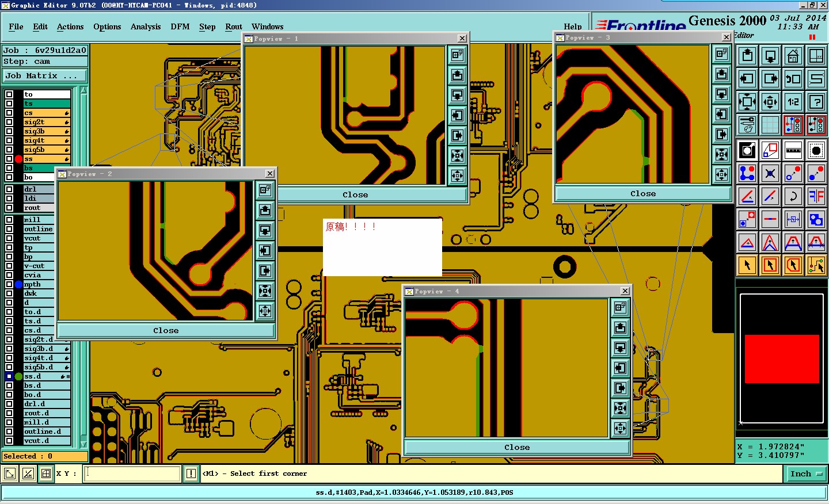829x504 pixels.
Task: Toggle the grid display icon
Action: (x=770, y=125)
